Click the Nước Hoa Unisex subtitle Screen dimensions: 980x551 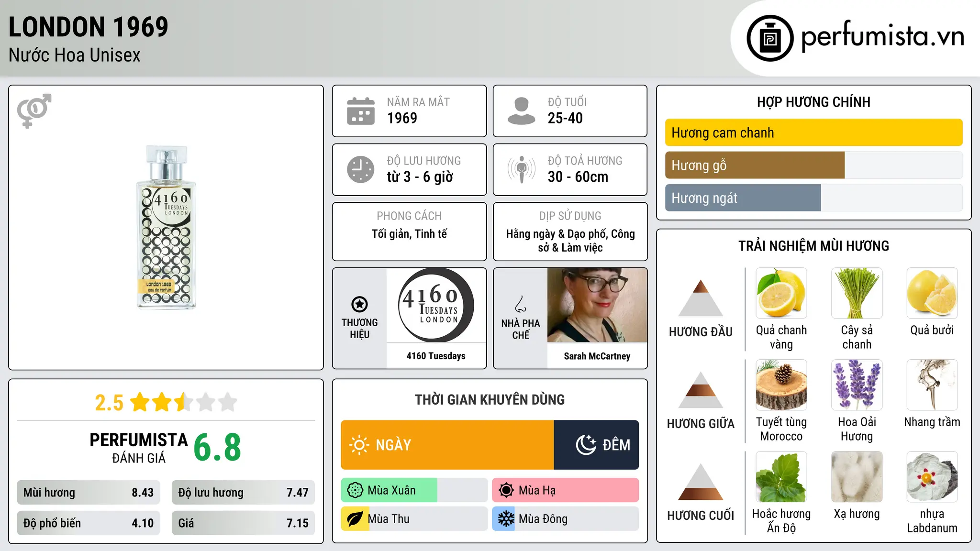[75, 55]
